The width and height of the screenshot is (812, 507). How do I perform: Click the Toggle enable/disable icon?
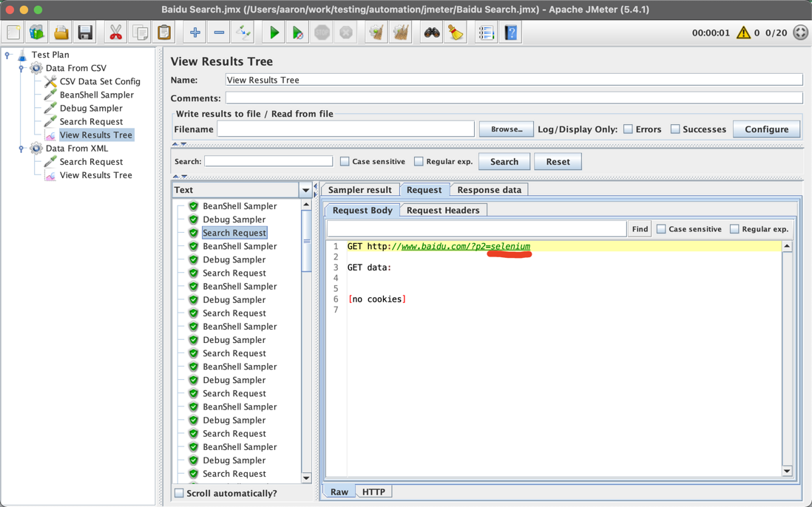(243, 33)
